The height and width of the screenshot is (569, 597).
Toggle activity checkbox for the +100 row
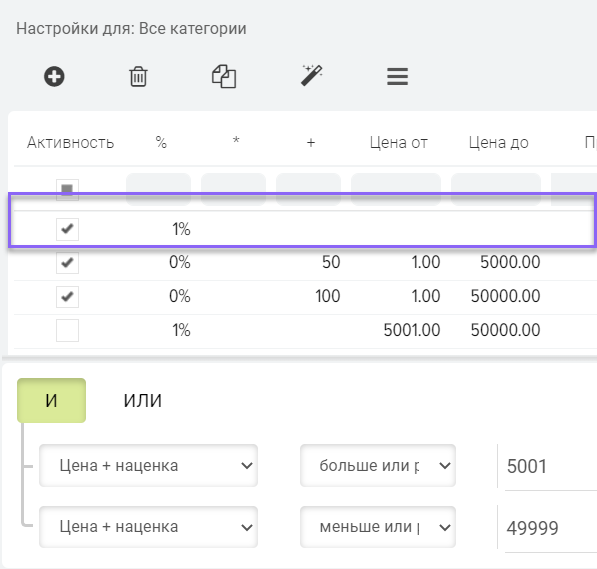pyautogui.click(x=67, y=297)
